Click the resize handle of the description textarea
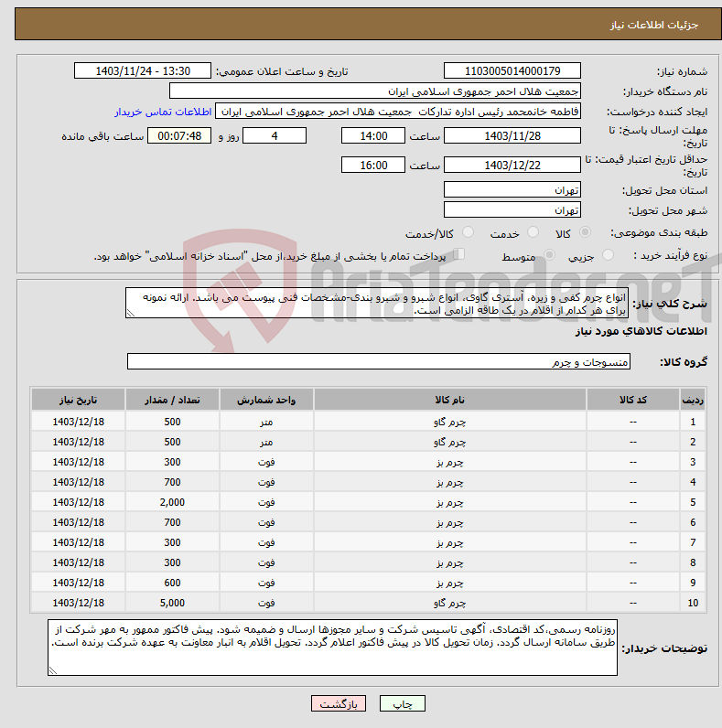This screenshot has height=728, width=722. click(130, 314)
